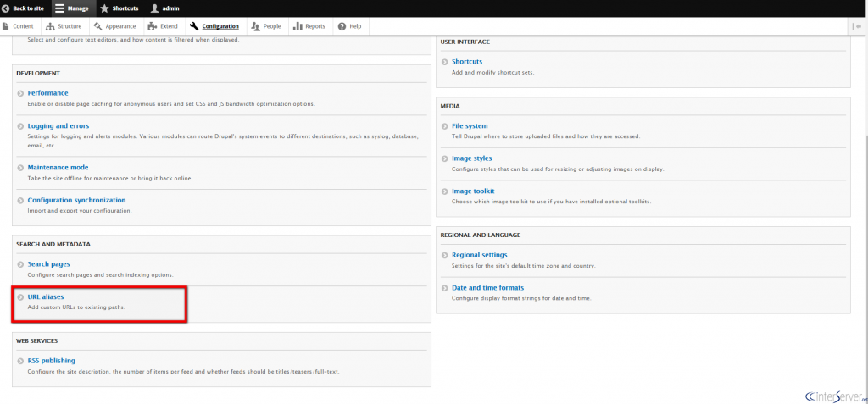This screenshot has height=404, width=868.
Task: Click arrow bullet beside Logging and errors
Action: tap(20, 126)
